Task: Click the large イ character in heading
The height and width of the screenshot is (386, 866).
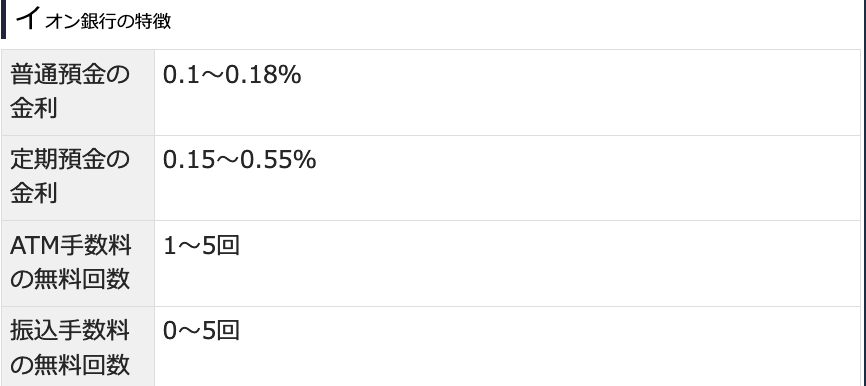Action: click(x=27, y=18)
